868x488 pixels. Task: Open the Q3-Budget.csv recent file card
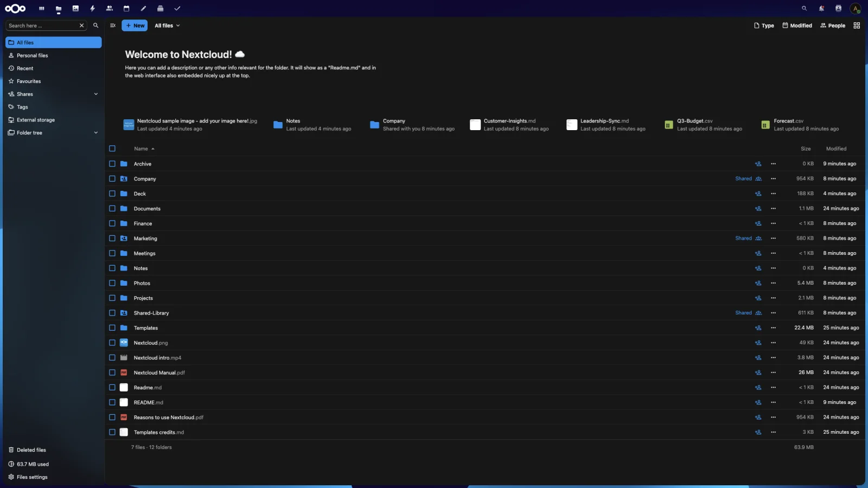[704, 125]
